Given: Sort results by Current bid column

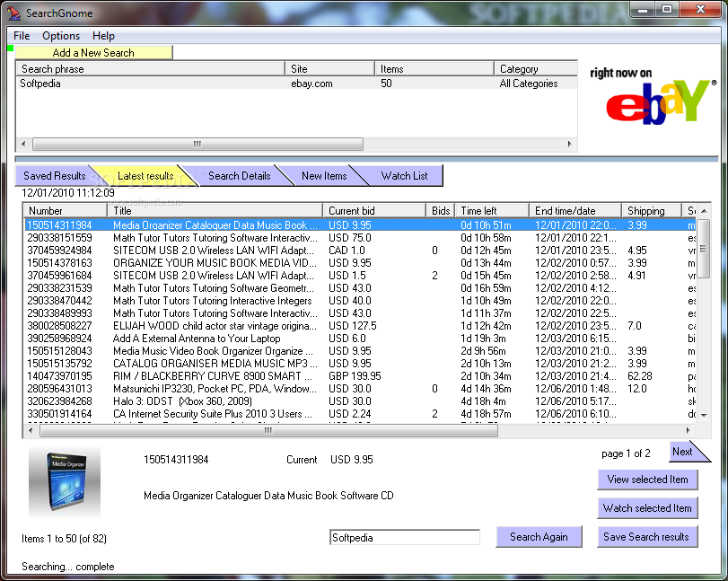Looking at the screenshot, I should click(x=374, y=211).
